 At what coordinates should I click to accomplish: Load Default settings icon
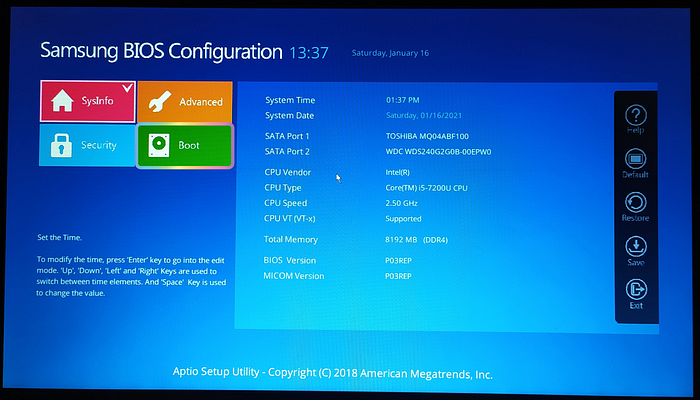coord(636,159)
